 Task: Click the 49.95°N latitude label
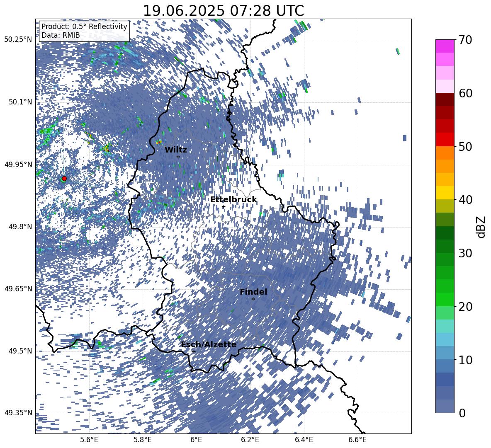(18, 165)
